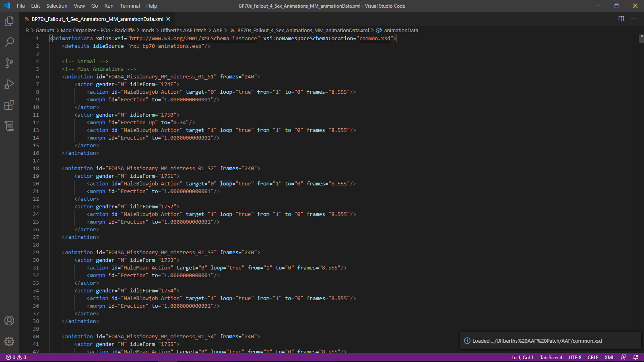The image size is (644, 362).
Task: Open the Selection menu
Action: [x=57, y=6]
